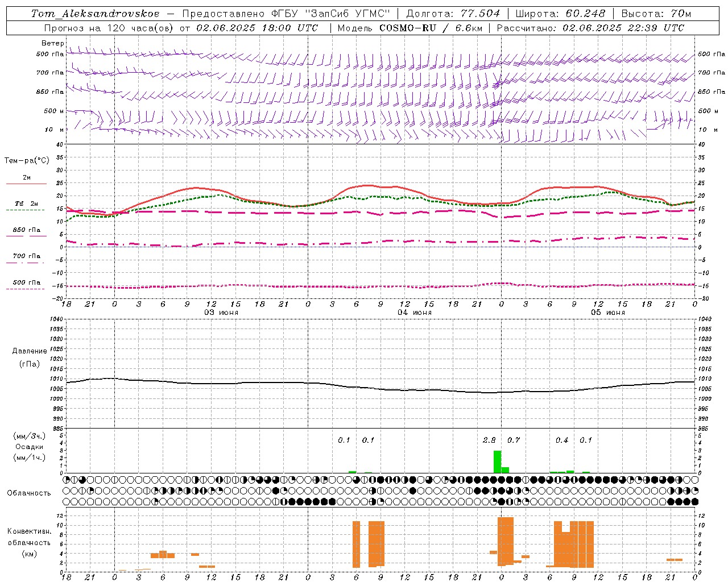Click the tallest green precipitation bar
This screenshot has height=582, width=728.
[x=497, y=462]
